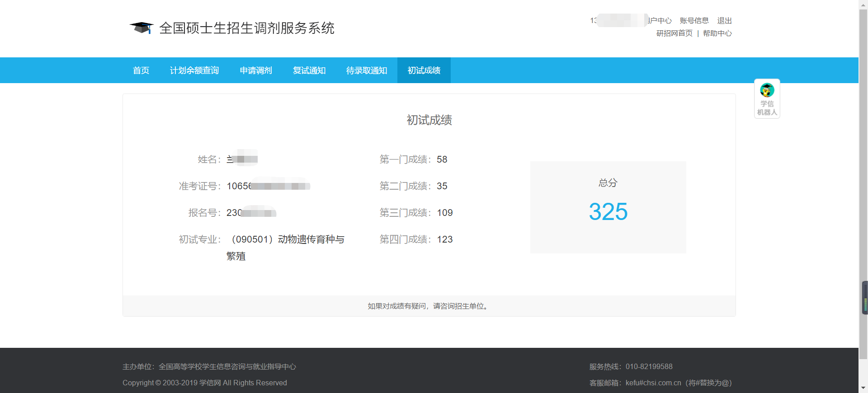Open the 帮助中心 link
The height and width of the screenshot is (393, 868).
[x=717, y=33]
